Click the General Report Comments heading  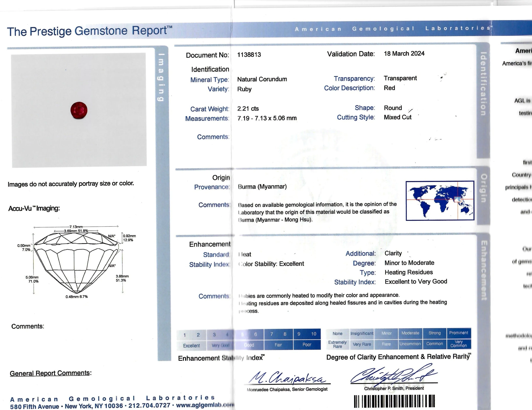point(51,373)
